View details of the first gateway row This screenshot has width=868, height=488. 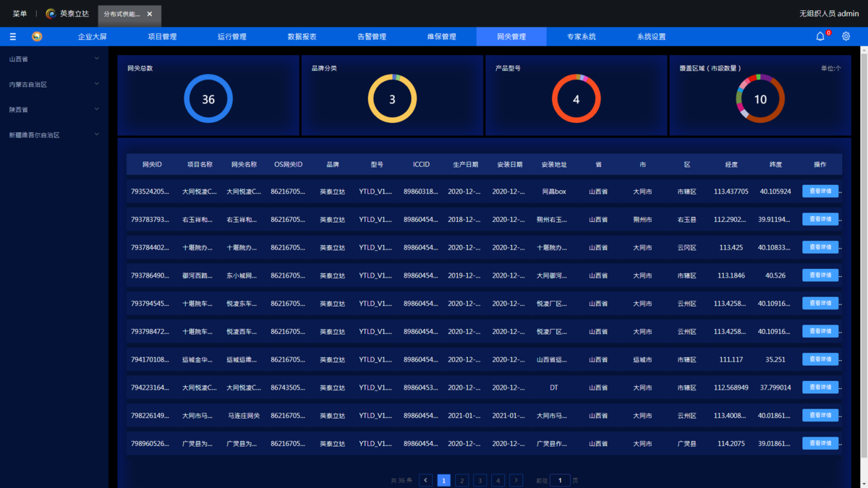820,192
